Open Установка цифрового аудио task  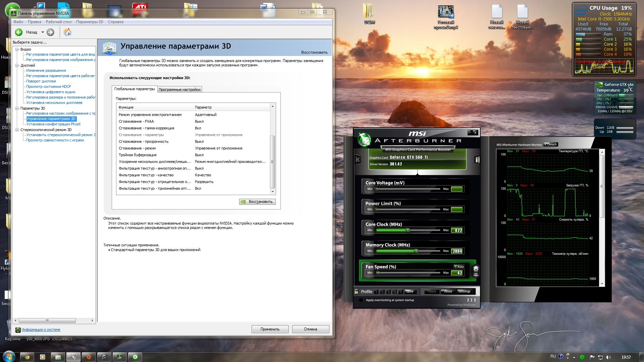tap(51, 92)
